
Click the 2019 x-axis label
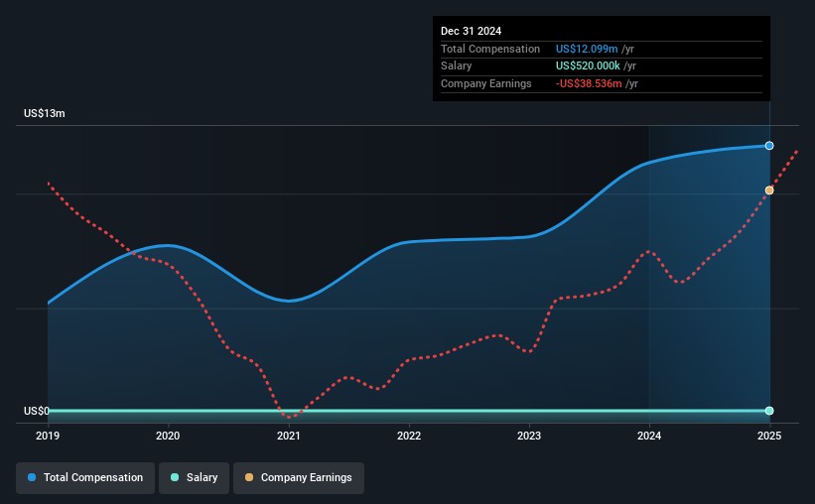[x=48, y=436]
